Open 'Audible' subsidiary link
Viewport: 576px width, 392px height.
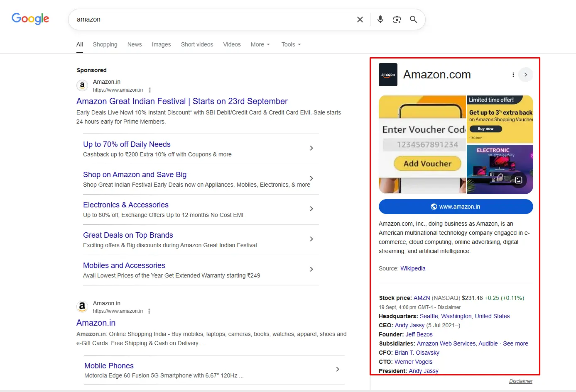pyautogui.click(x=488, y=343)
